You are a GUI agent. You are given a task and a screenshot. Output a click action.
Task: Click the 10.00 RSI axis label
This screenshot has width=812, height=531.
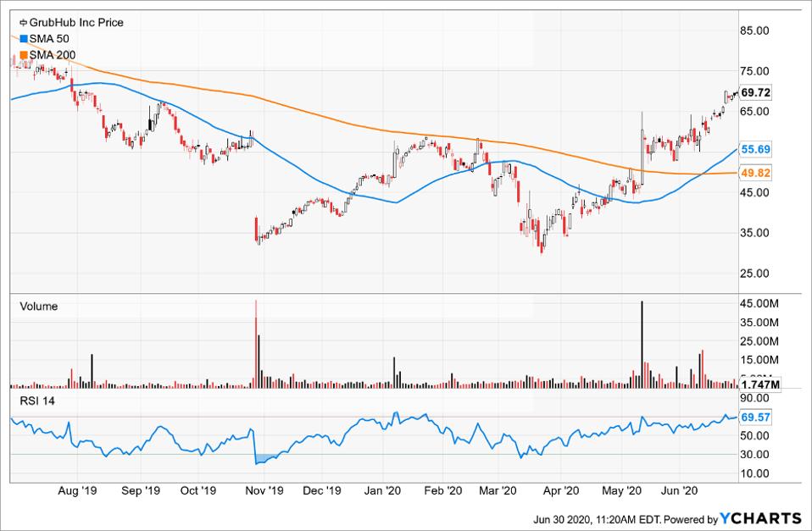click(754, 473)
